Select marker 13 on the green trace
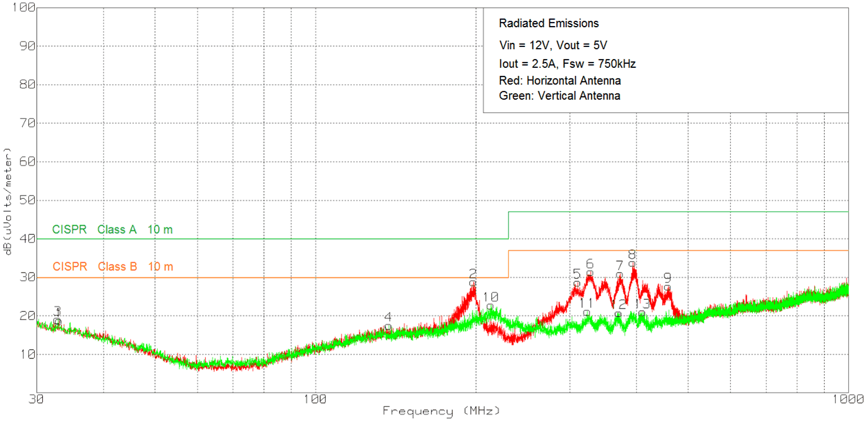Screen dimensions: 868x424 (x=642, y=314)
